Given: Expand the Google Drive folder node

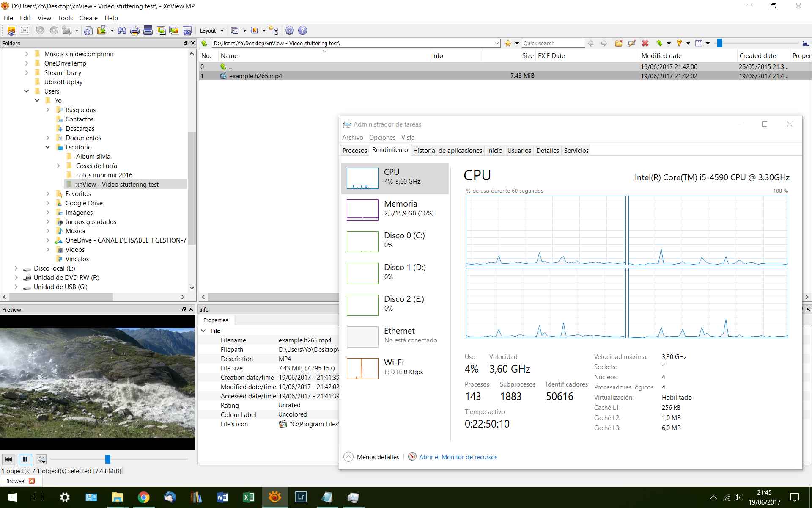Looking at the screenshot, I should coord(48,203).
